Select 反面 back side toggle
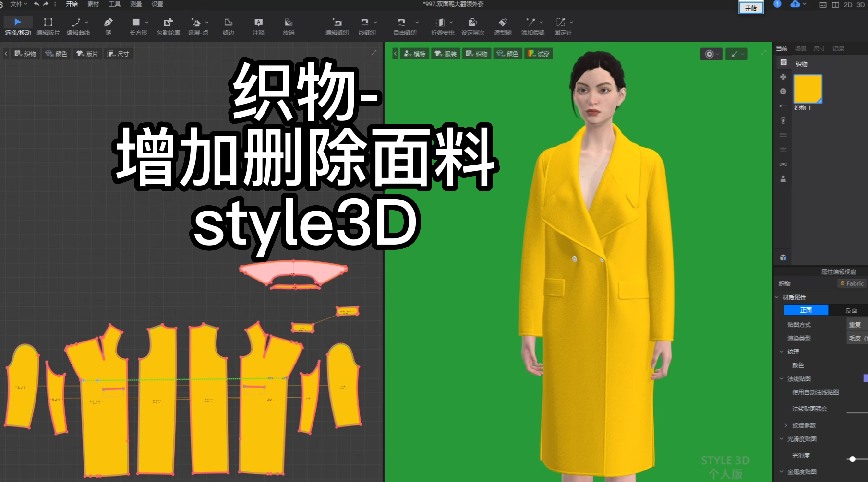The height and width of the screenshot is (482, 868). tap(851, 310)
